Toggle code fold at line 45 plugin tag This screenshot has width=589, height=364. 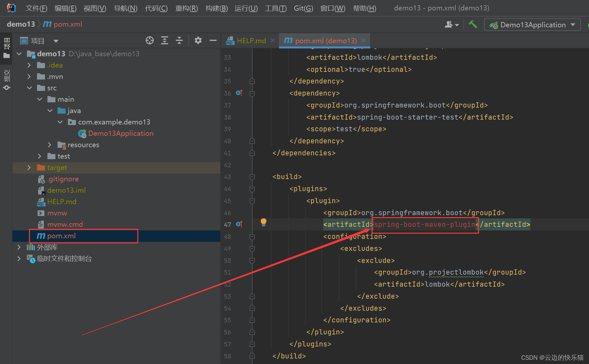point(252,201)
